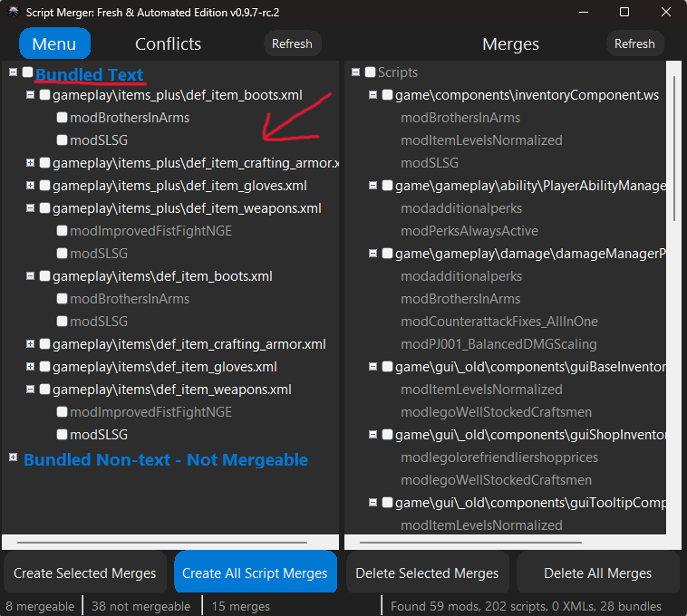The image size is (687, 616).
Task: Refresh the Conflicts list
Action: coord(292,43)
